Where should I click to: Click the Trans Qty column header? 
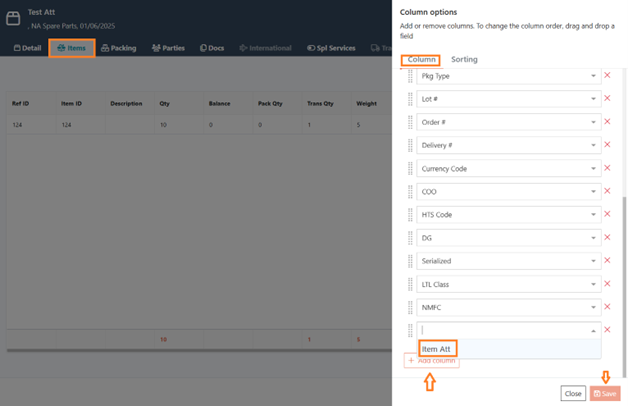320,103
